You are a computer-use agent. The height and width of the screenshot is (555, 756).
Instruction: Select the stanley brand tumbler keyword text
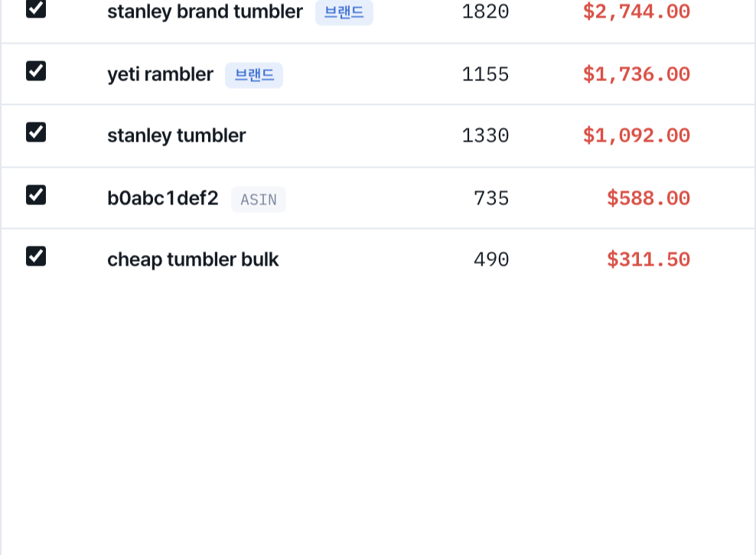(x=205, y=11)
